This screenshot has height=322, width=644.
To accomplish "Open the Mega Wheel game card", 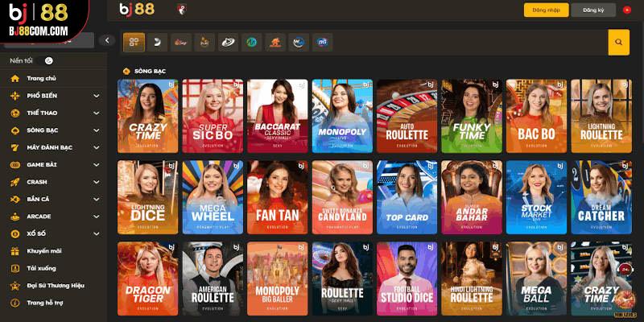I will [x=213, y=197].
